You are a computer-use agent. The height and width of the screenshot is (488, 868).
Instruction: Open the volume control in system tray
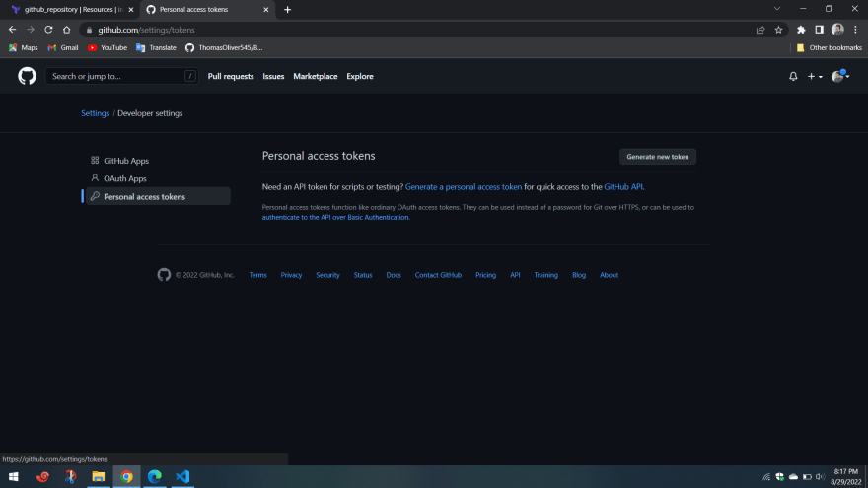click(821, 477)
